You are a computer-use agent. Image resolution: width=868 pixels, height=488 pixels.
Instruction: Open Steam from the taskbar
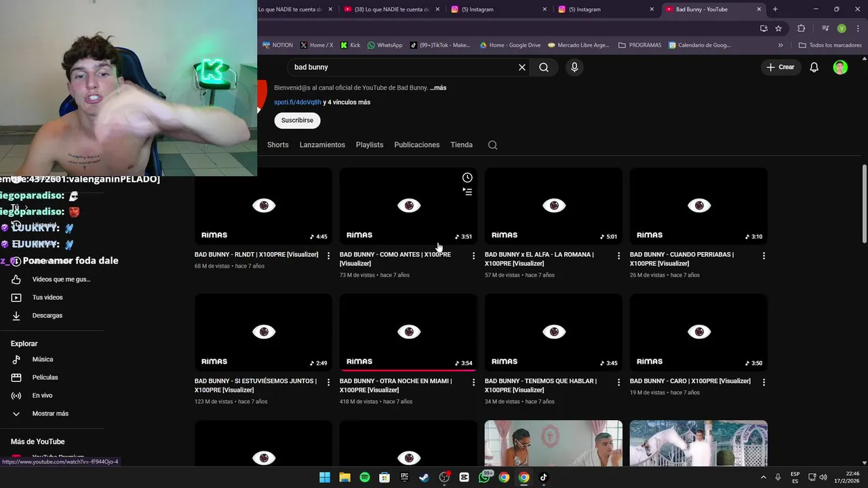point(425,477)
